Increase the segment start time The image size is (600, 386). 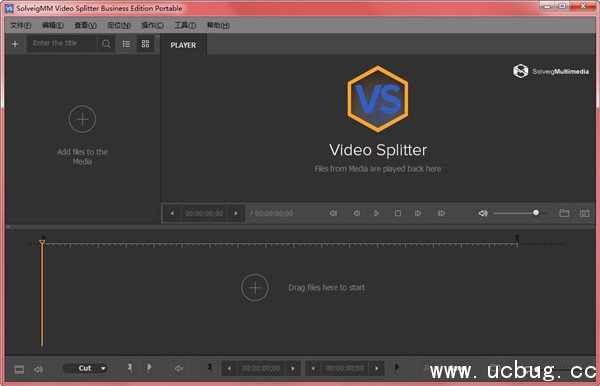pyautogui.click(x=293, y=368)
